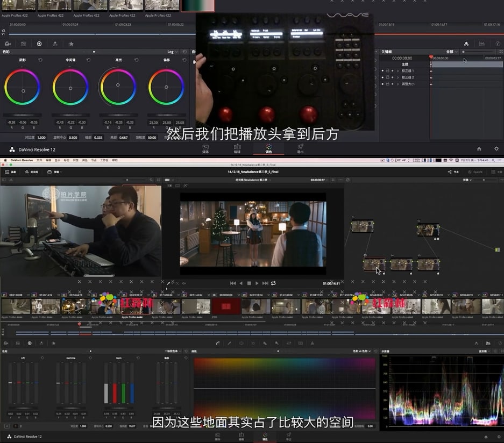This screenshot has width=504, height=443.
Task: Click the 对比度 value field showing 1.000 in upper window
Action: [41, 138]
